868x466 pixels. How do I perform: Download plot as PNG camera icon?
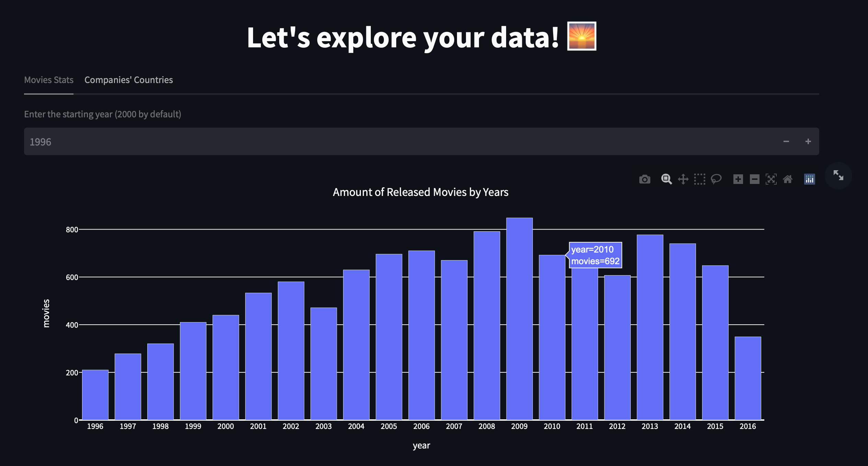click(x=644, y=179)
